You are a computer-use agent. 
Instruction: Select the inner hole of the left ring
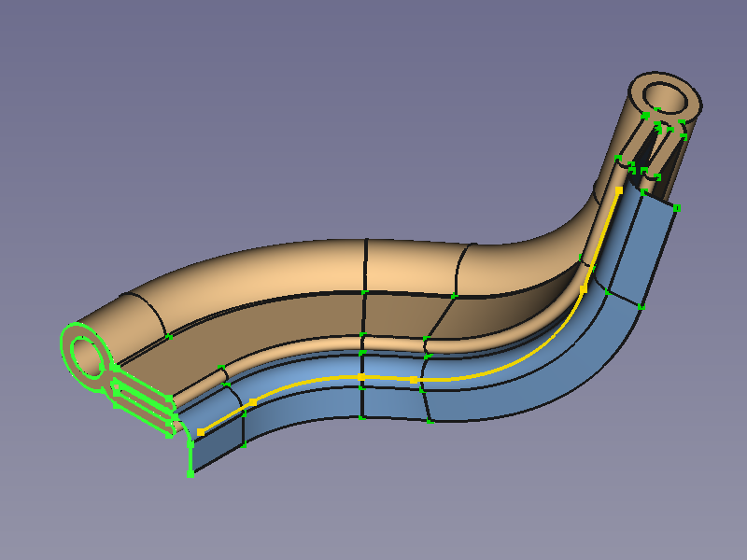[x=86, y=355]
